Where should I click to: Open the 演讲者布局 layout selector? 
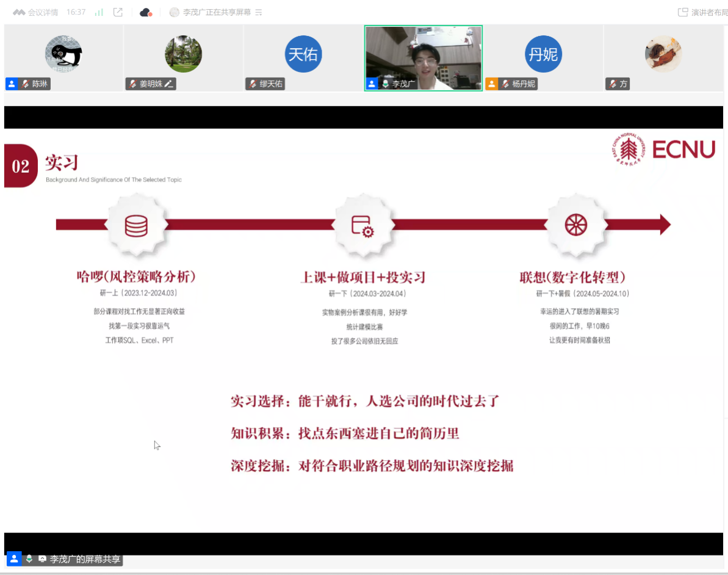pyautogui.click(x=703, y=12)
